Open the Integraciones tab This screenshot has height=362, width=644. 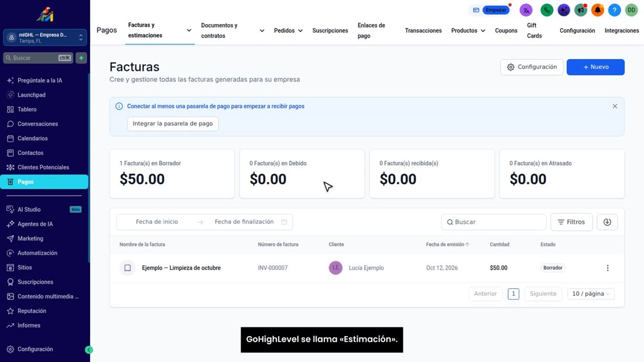pos(621,30)
